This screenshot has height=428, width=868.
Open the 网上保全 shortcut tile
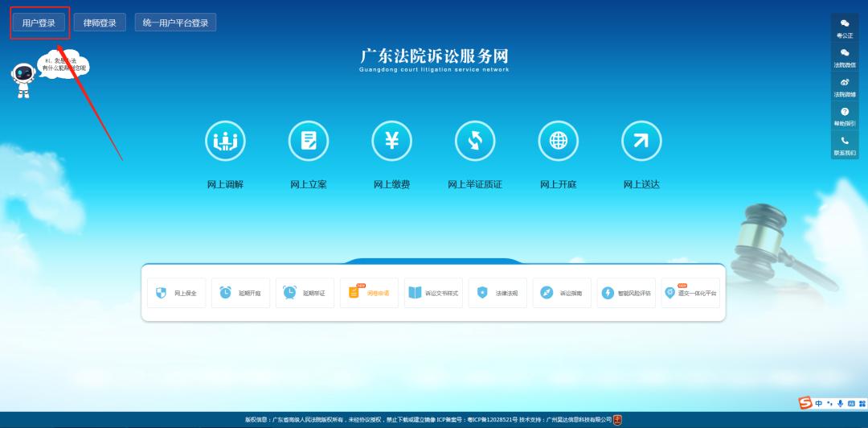[x=177, y=293]
